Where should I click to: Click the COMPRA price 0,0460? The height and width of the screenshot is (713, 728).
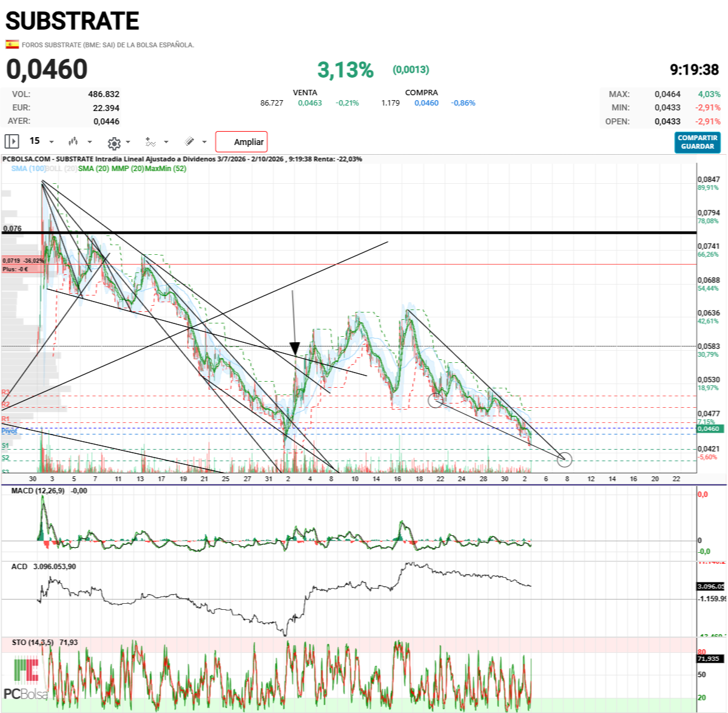pos(426,103)
